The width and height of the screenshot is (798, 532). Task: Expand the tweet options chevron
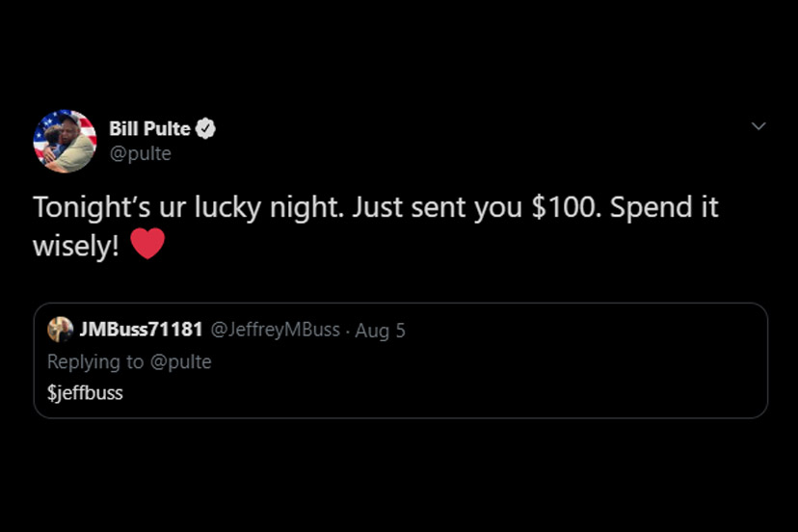(x=758, y=126)
